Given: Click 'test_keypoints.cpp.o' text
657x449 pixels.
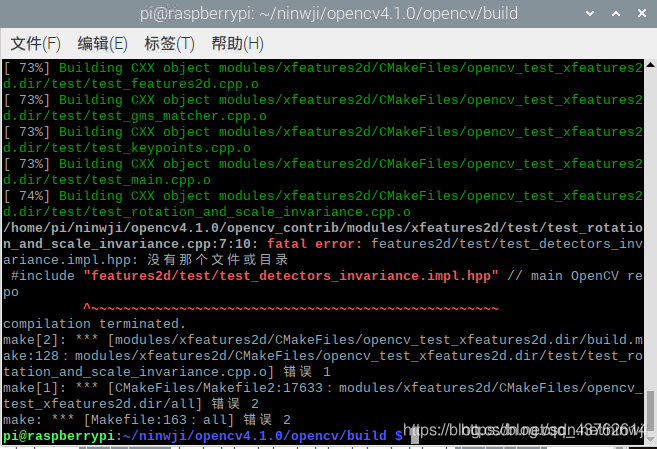Looking at the screenshot, I should tap(171, 148).
